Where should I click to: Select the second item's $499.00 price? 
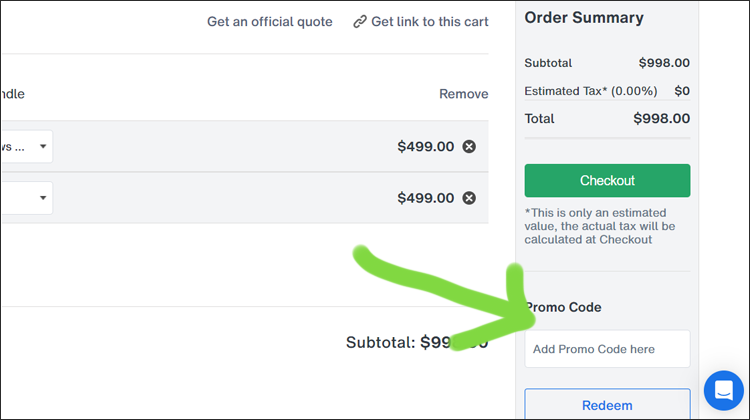[425, 198]
